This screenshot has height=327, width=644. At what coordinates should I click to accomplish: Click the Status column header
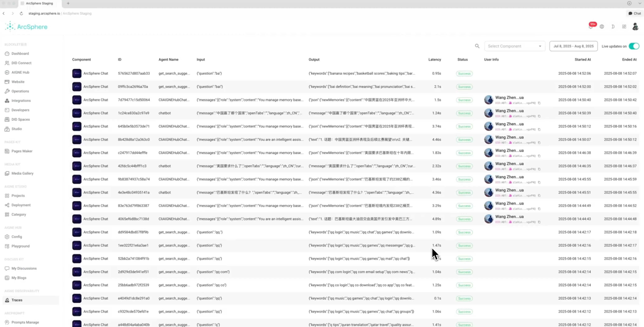pyautogui.click(x=463, y=60)
